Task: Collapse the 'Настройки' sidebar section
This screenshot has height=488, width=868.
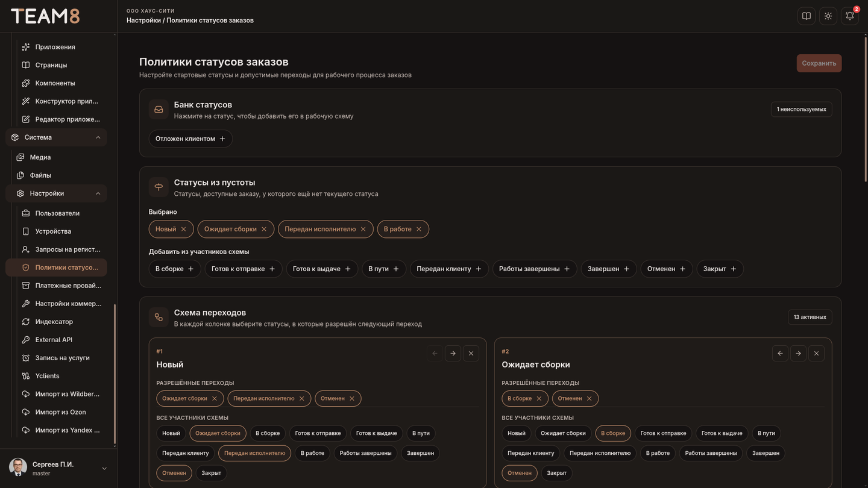Action: point(57,193)
